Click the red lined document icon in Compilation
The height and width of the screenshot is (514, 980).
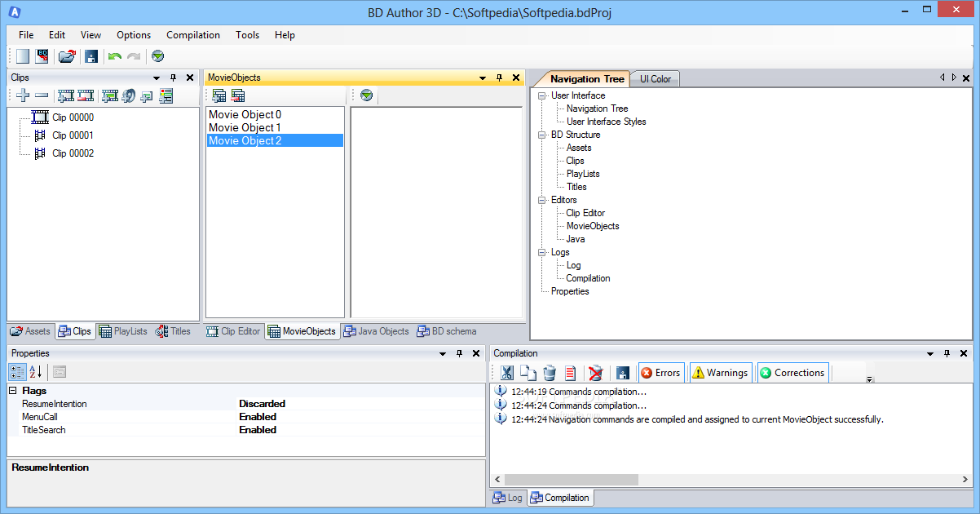coord(571,373)
